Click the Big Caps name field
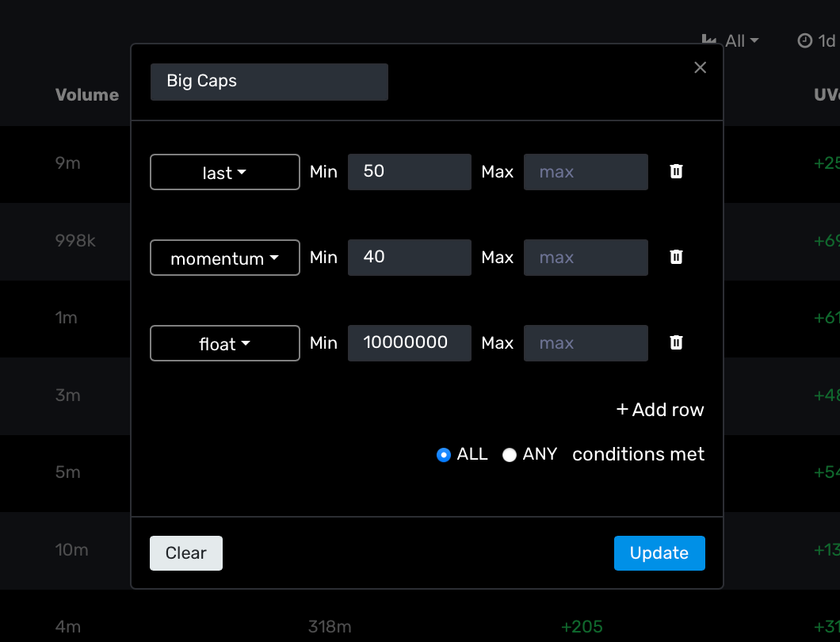Screen dimensions: 840x642 pos(269,82)
